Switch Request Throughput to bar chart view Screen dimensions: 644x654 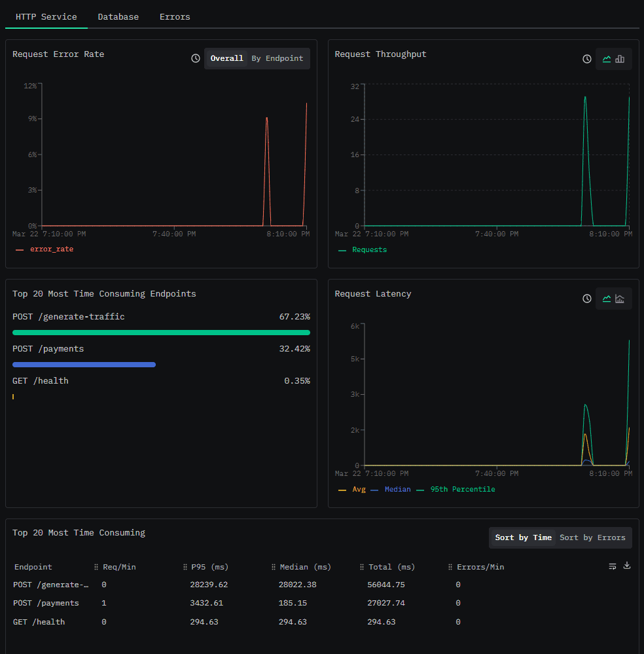click(x=620, y=59)
